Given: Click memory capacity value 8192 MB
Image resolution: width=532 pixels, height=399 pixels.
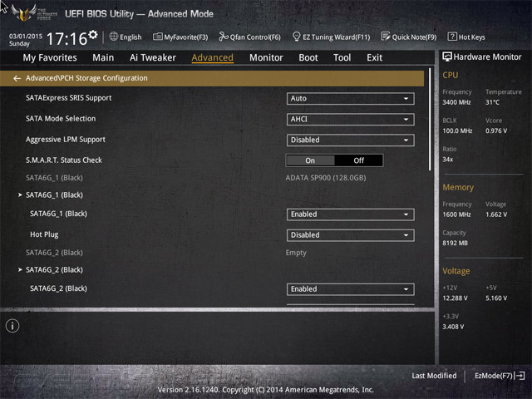Looking at the screenshot, I should click(455, 243).
